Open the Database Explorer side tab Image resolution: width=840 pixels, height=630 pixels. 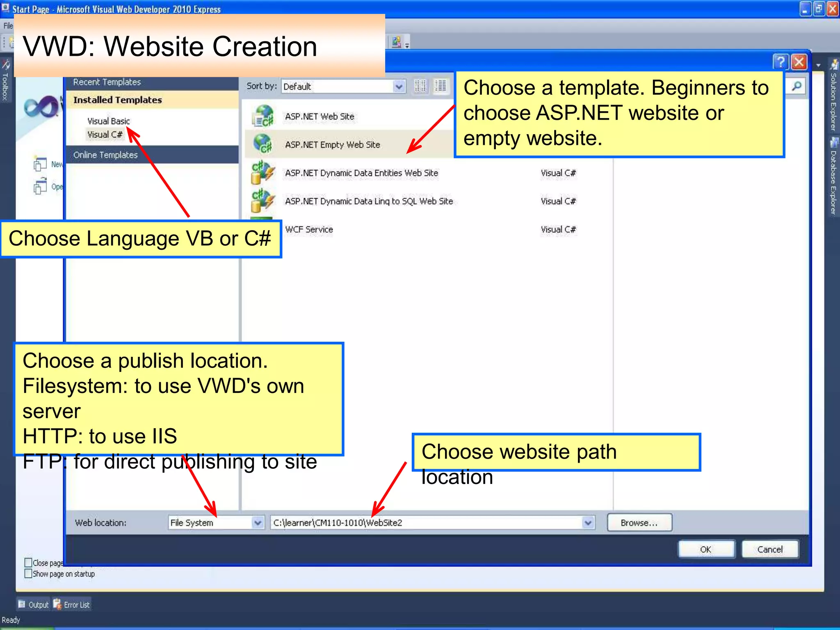point(833,176)
